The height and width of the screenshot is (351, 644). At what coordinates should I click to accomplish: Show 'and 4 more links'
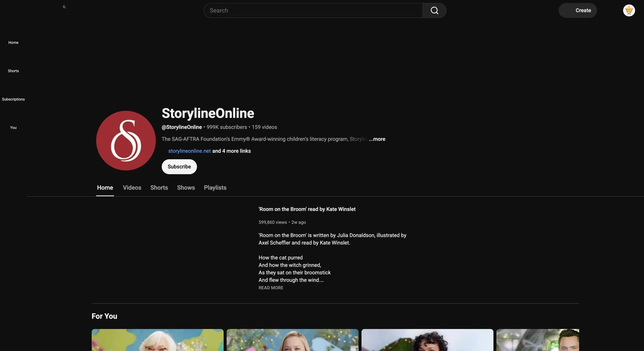pos(231,151)
